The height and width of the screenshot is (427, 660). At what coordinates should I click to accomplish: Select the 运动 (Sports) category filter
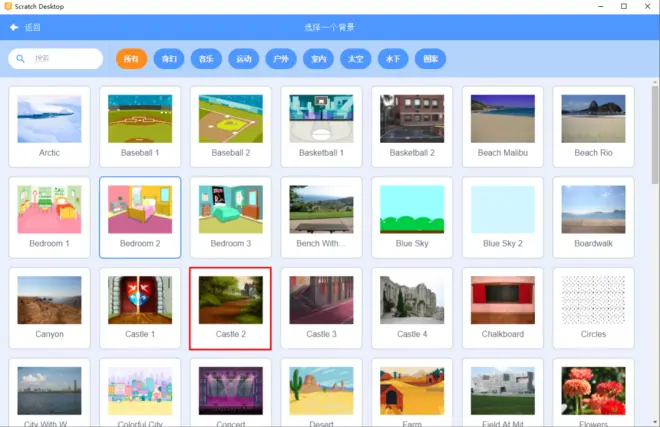click(244, 59)
